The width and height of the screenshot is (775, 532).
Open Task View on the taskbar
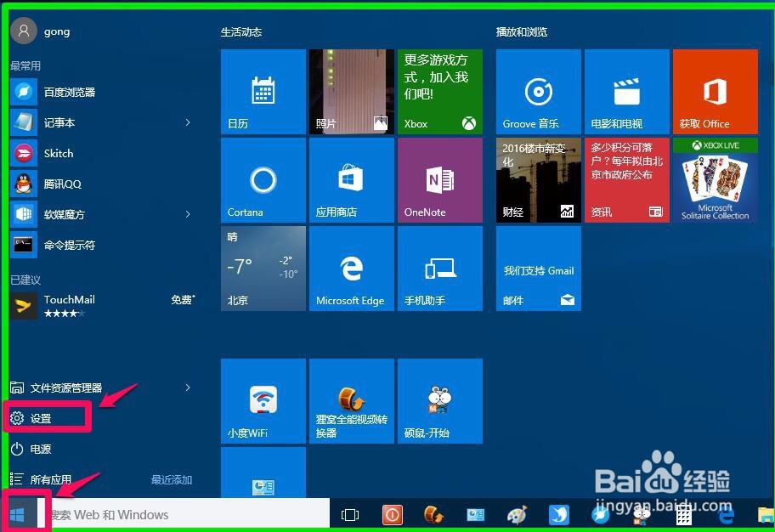[350, 515]
